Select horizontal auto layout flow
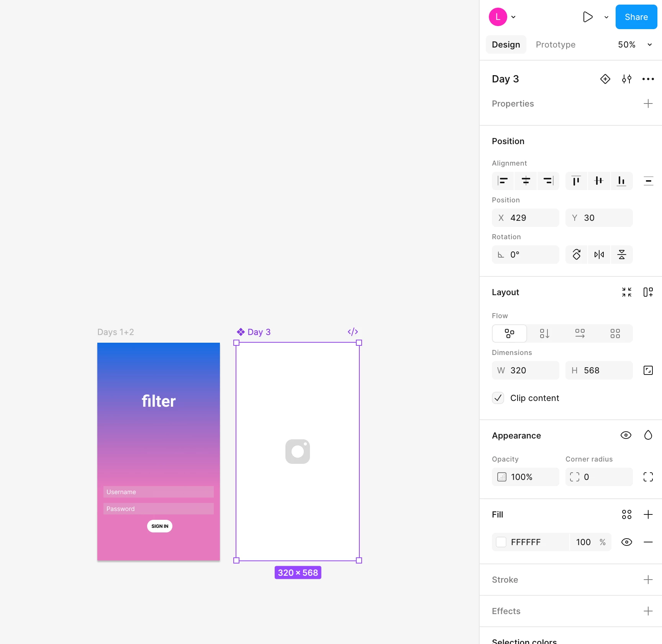The width and height of the screenshot is (662, 644). 580,333
